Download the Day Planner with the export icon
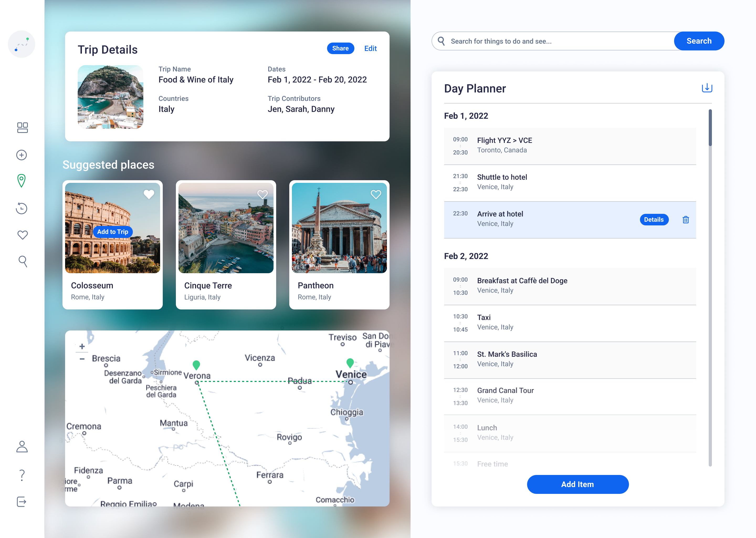This screenshot has height=538, width=756. point(707,88)
